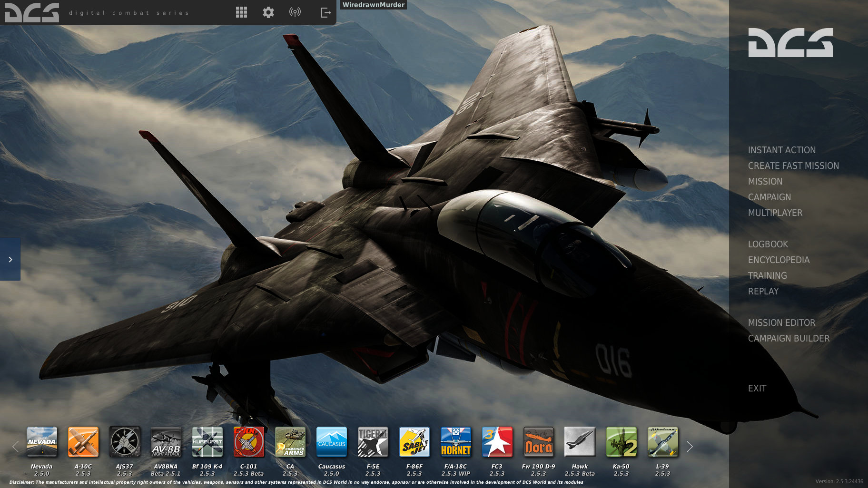868x488 pixels.
Task: Click the WiredrawnMurder username label
Action: click(x=374, y=5)
